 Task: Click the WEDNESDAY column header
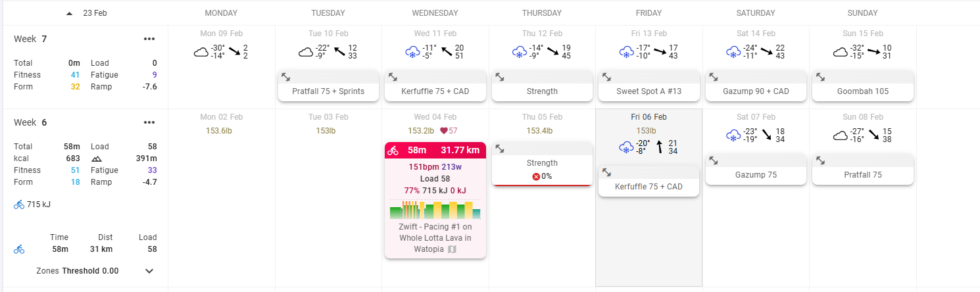pyautogui.click(x=435, y=13)
